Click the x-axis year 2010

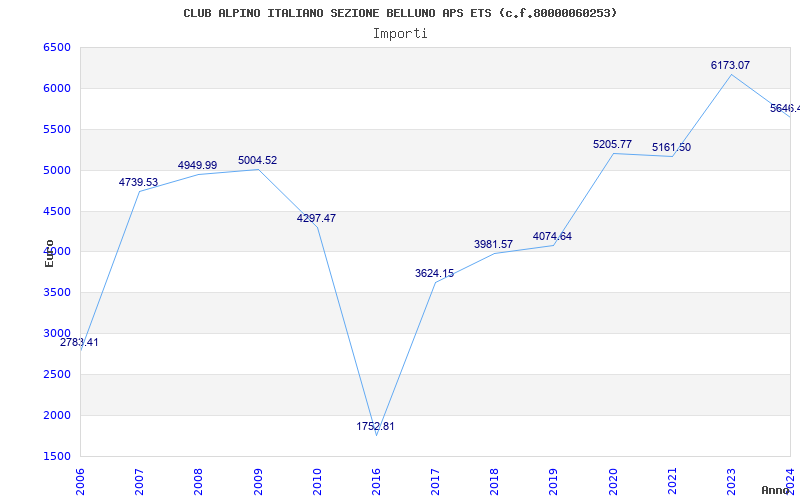[x=317, y=481]
